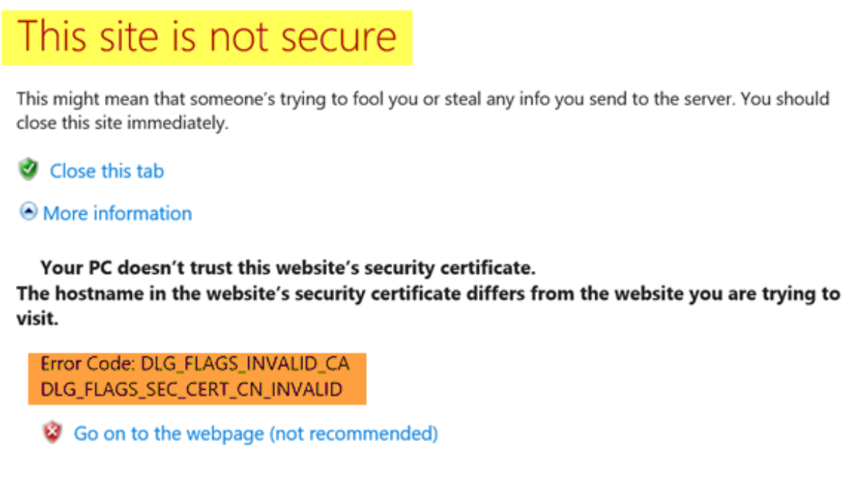
Task: Click the word "secure" in the heading
Action: coord(338,38)
